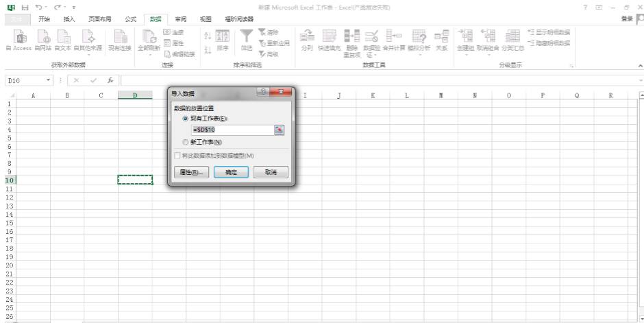Screen dimensions: 644x323
Task: Switch to the Insert (插入) tab
Action: click(69, 19)
